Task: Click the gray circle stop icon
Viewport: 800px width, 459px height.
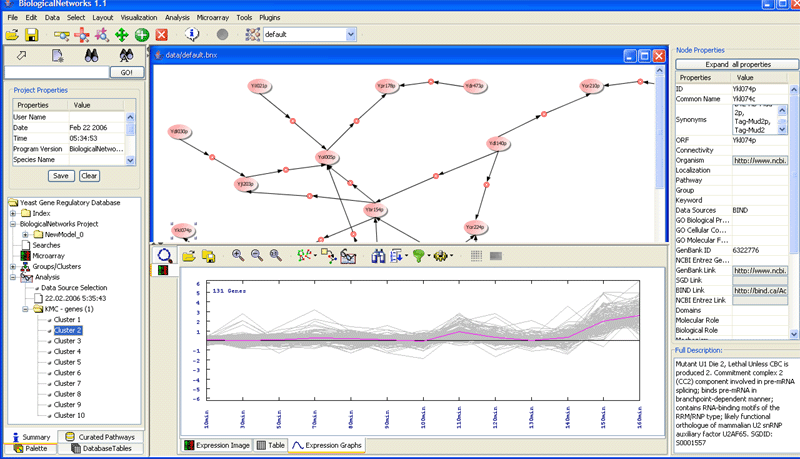Action: pyautogui.click(x=222, y=35)
